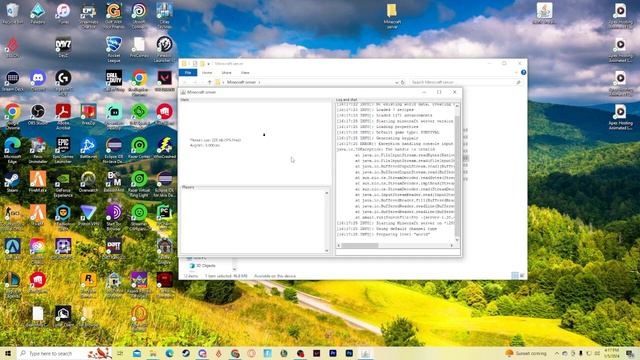Open the taskbar clock and date
Screen dimensions: 640x360
pos(613,353)
